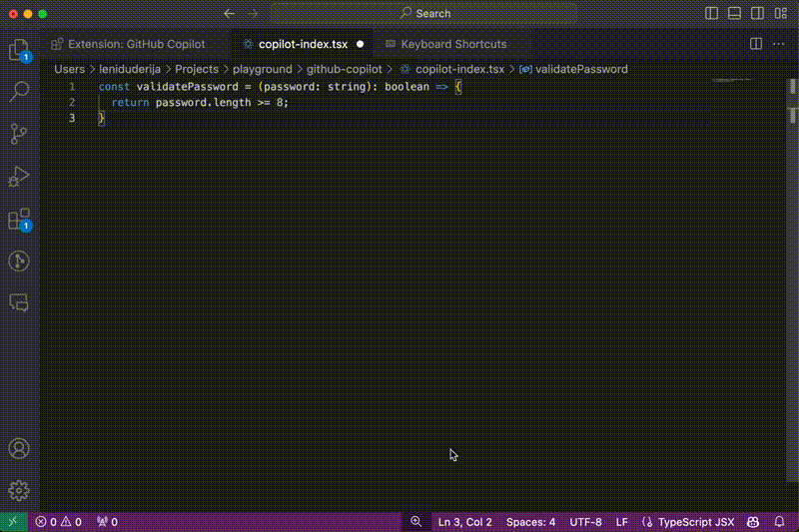
Task: Click the closing brace on line 3
Action: (102, 118)
